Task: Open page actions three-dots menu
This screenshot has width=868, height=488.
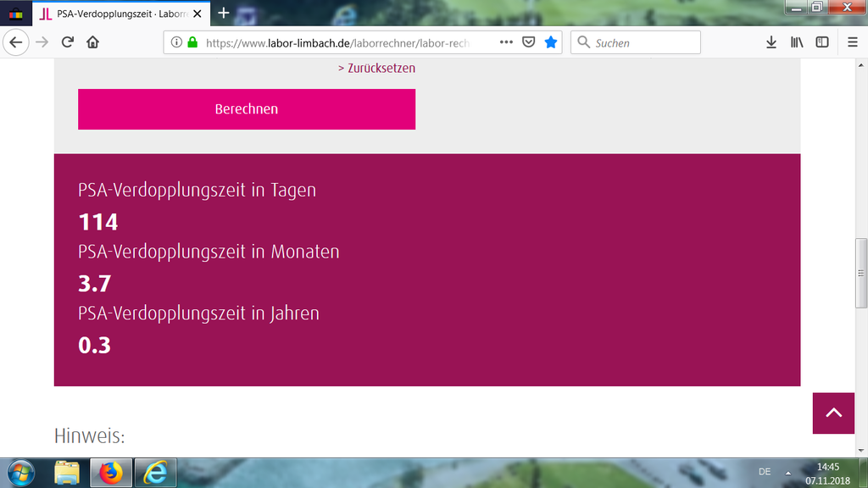Action: (506, 42)
